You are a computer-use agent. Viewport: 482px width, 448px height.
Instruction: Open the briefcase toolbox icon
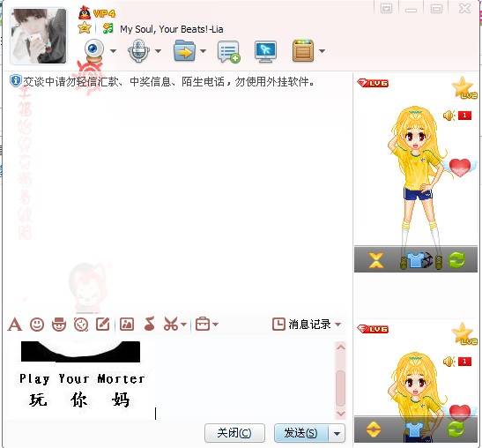tap(203, 324)
